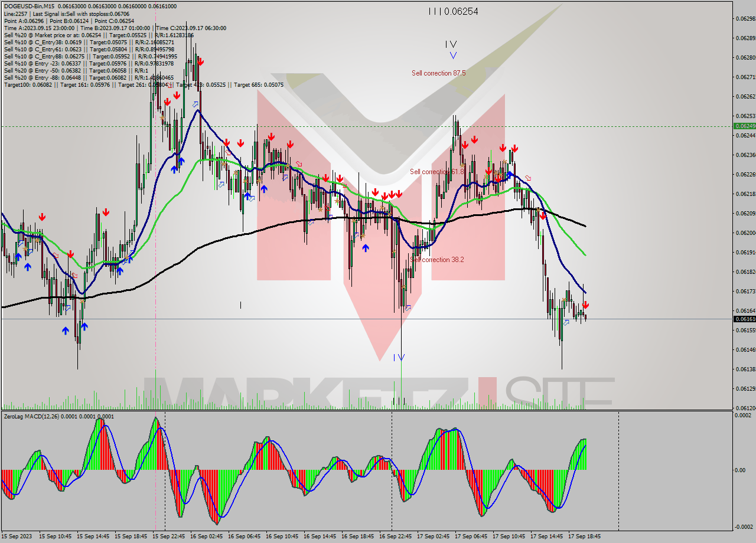Click the 'Sell correction 61.8' label
Viewport: 756px width, 543px height.
pyautogui.click(x=437, y=172)
